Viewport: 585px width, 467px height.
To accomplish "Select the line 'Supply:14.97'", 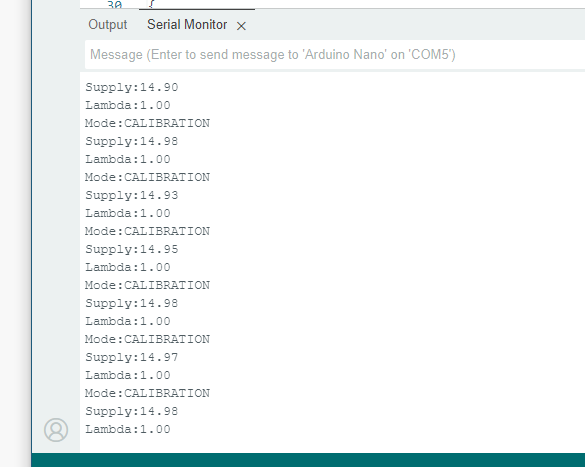I will (x=132, y=357).
